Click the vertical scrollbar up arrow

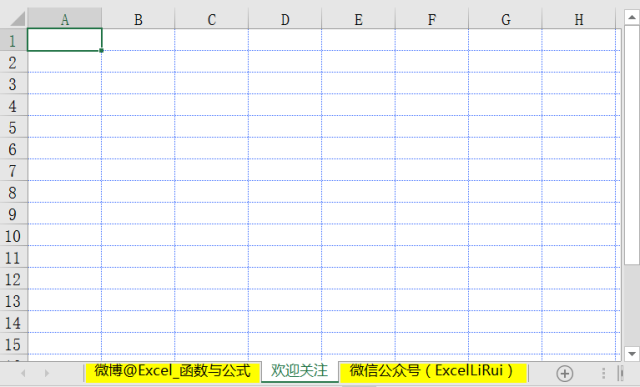(632, 17)
